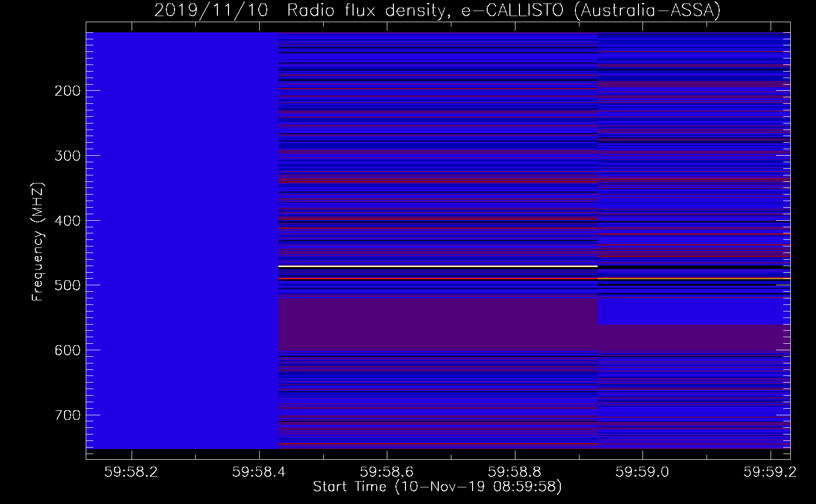Screen dimensions: 816x504
Task: Click the 300 frequency tick label
Action: (x=67, y=156)
